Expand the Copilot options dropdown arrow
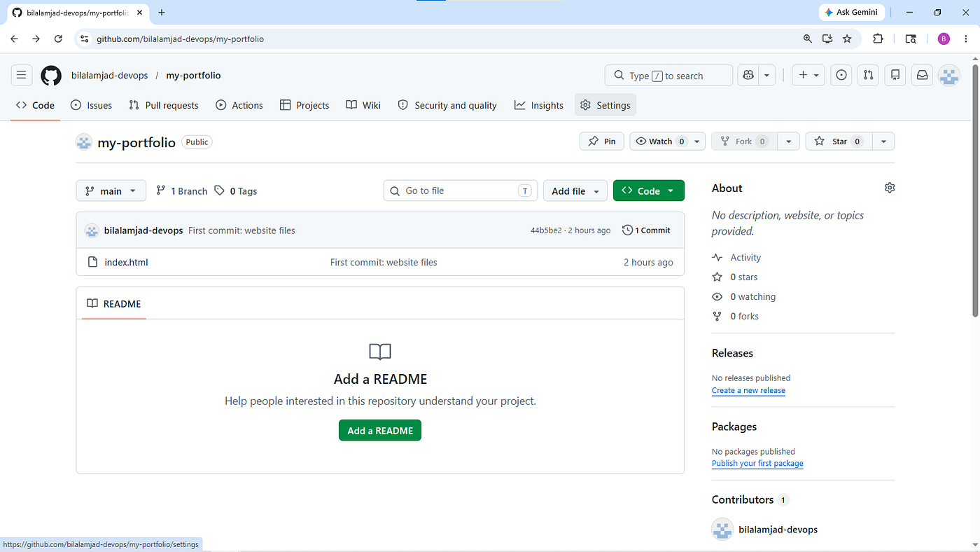Screen dimensions: 980x552 point(767,75)
